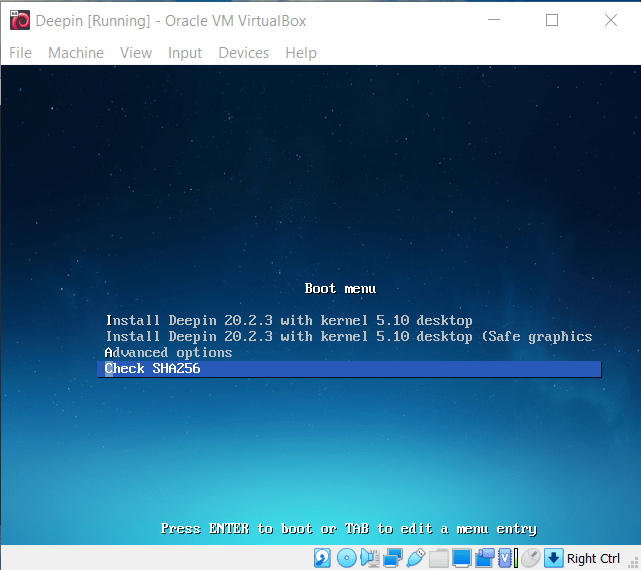The height and width of the screenshot is (570, 641).
Task: Click the audio status icon
Action: pos(370,558)
